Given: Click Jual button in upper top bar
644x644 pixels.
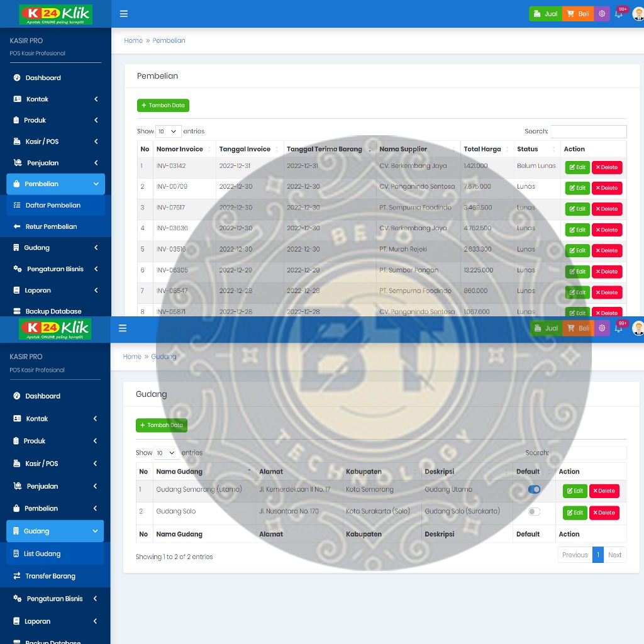Looking at the screenshot, I should [x=545, y=14].
